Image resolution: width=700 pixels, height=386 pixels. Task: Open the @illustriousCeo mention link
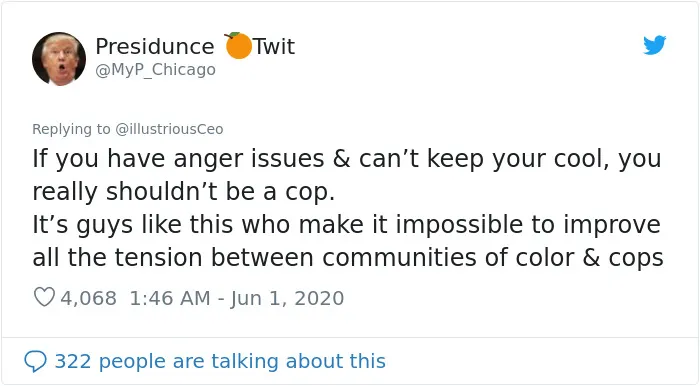[x=169, y=129]
